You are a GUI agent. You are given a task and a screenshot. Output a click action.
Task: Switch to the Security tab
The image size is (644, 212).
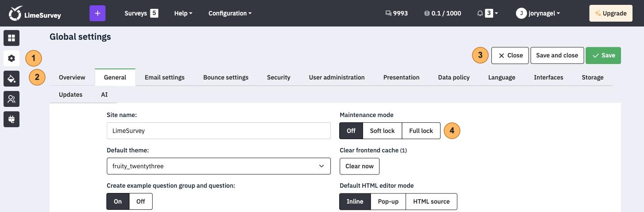279,77
